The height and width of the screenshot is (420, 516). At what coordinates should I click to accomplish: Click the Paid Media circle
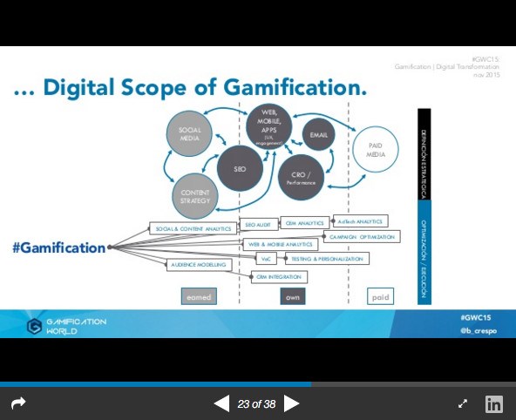(376, 150)
